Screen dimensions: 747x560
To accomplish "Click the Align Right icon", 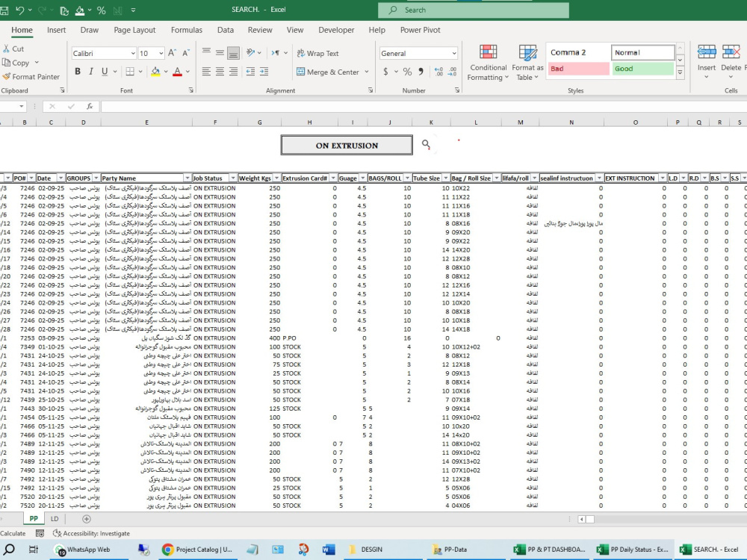I will (x=233, y=72).
